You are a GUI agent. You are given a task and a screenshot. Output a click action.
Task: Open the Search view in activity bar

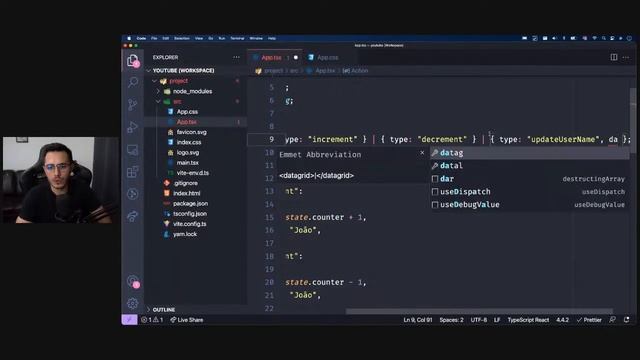click(133, 82)
